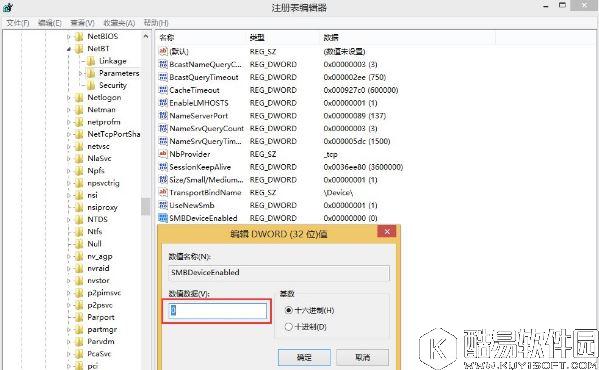Image resolution: width=599 pixels, height=370 pixels.
Task: Collapse the NetBT tree node arrow
Action: 69,49
